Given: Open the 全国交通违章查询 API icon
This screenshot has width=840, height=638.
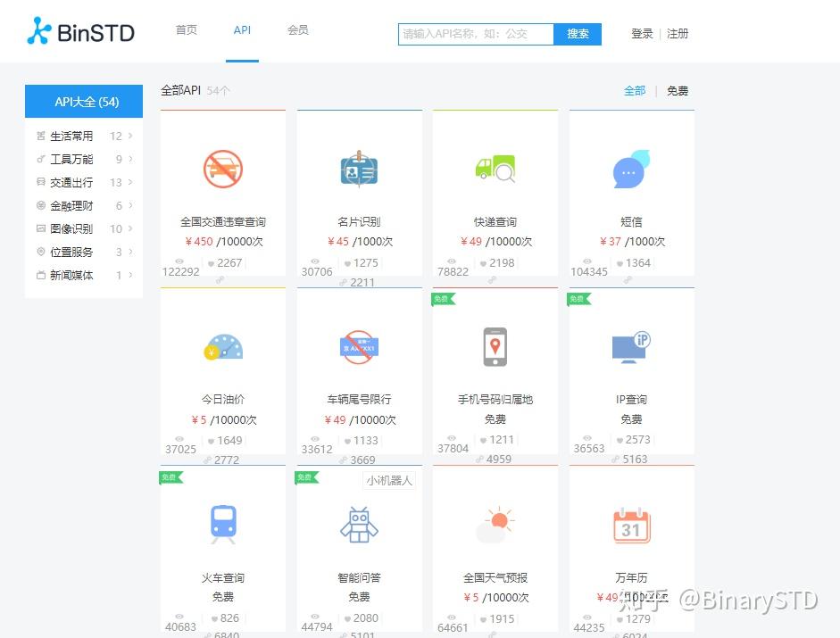Looking at the screenshot, I should pyautogui.click(x=222, y=168).
